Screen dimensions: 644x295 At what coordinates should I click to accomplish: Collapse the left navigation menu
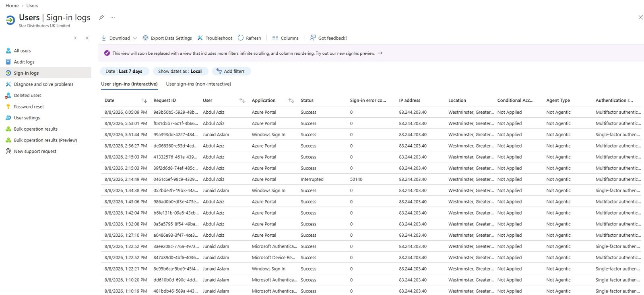tap(87, 38)
